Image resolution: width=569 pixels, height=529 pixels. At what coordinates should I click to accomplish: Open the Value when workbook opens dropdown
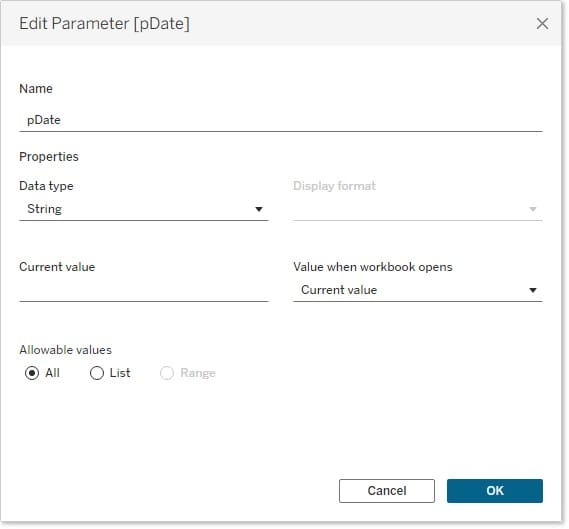[418, 290]
